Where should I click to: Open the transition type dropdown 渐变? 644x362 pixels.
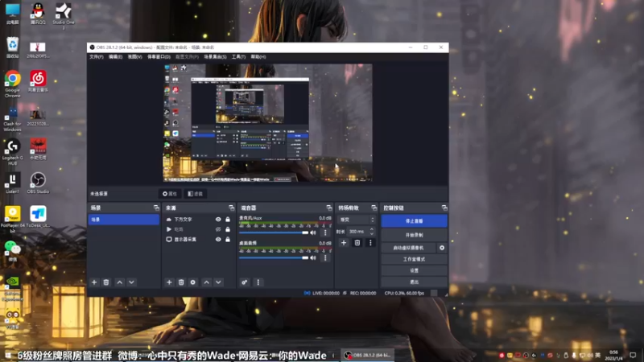(356, 220)
